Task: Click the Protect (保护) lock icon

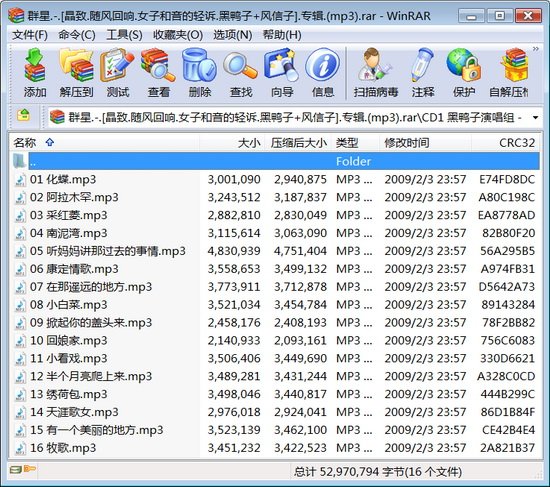Action: pyautogui.click(x=464, y=73)
